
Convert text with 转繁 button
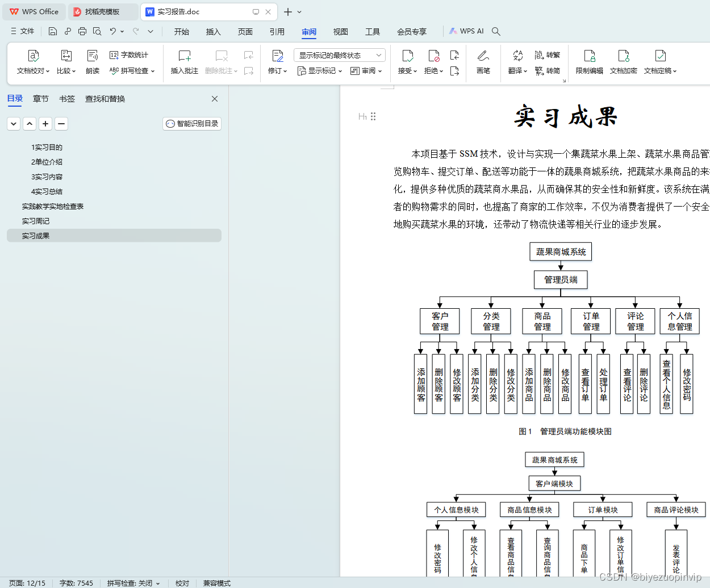coord(548,55)
